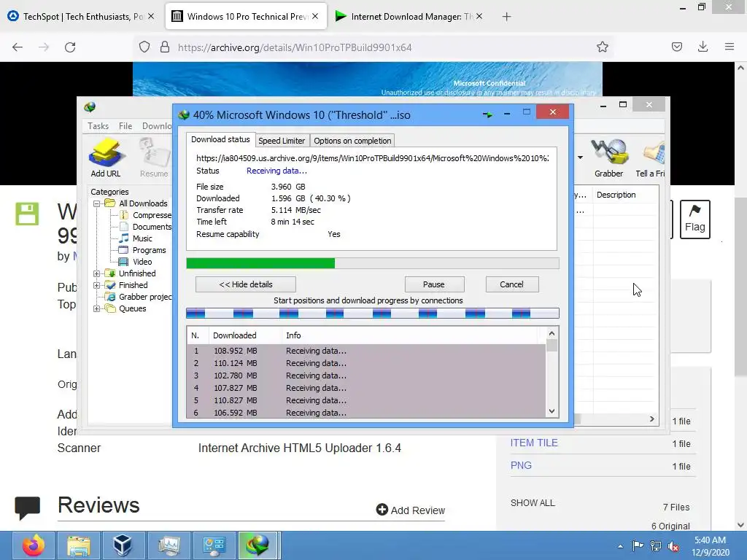Click the tracking protection shield icon
747x560 pixels.
coord(144,47)
